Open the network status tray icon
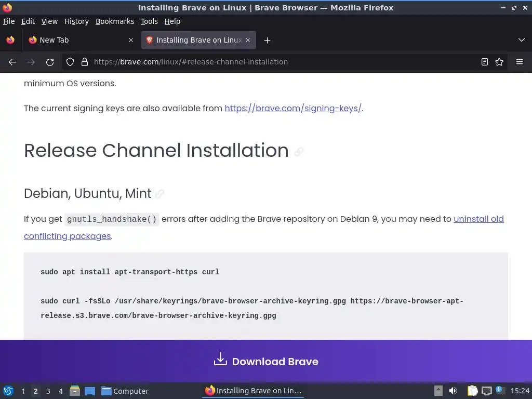The height and width of the screenshot is (399, 532). (x=487, y=391)
